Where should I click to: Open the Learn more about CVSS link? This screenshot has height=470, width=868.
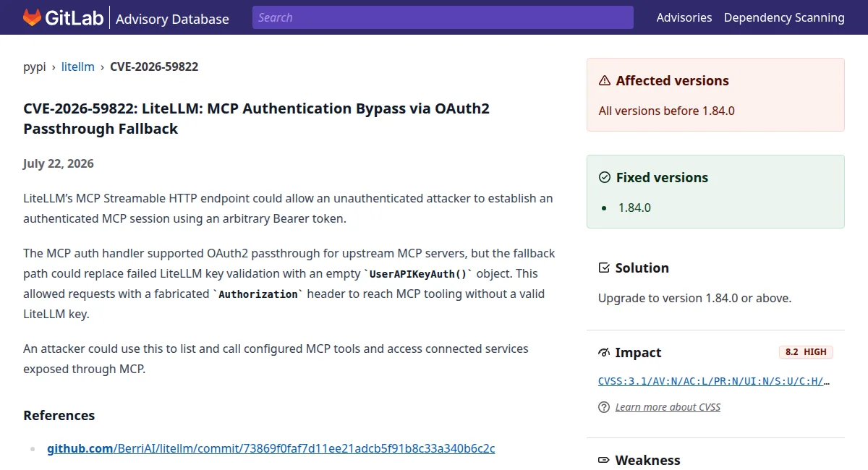coord(668,407)
